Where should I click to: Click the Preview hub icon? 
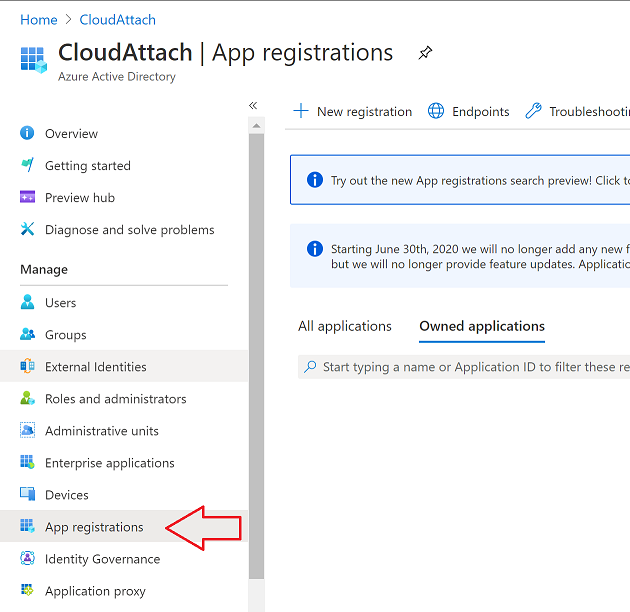click(x=27, y=197)
